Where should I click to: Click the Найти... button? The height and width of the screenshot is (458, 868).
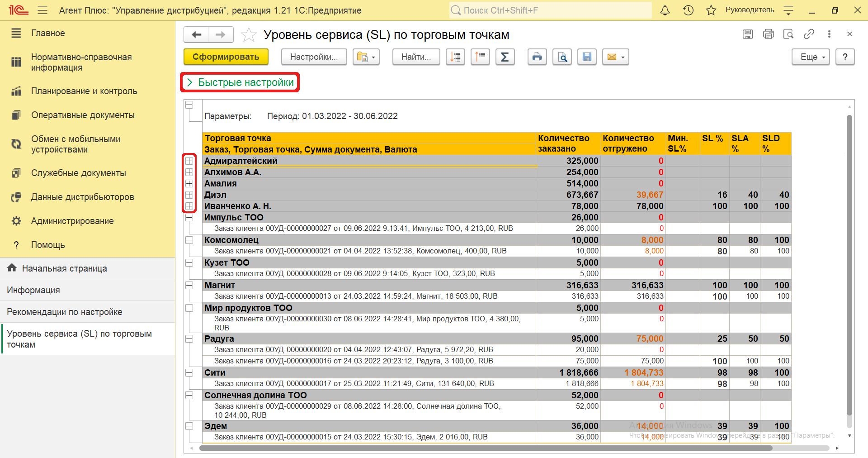click(416, 57)
